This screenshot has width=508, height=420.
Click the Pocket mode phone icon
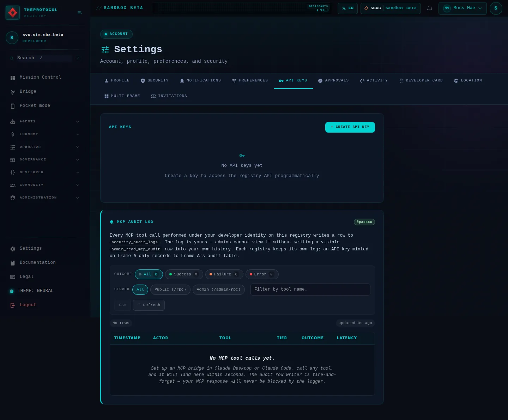pos(13,106)
